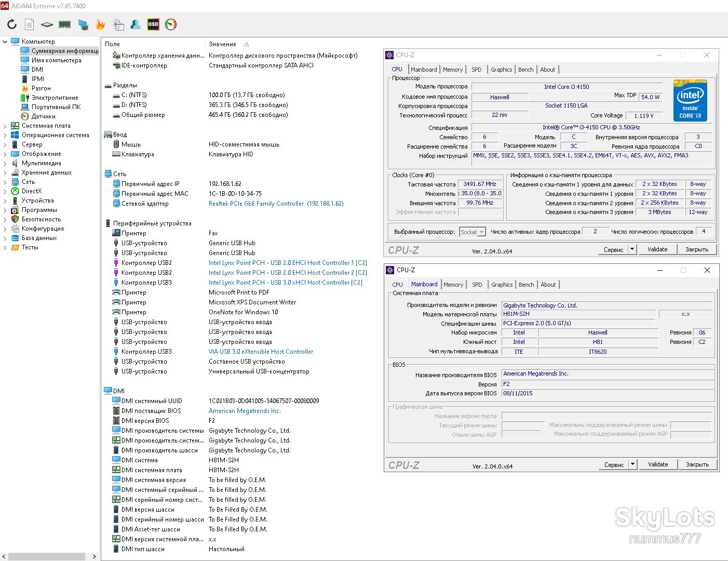Open Сервис dropdown arrow in lower CPU-Z window
Viewport: 728px width, 561px height.
click(x=632, y=464)
